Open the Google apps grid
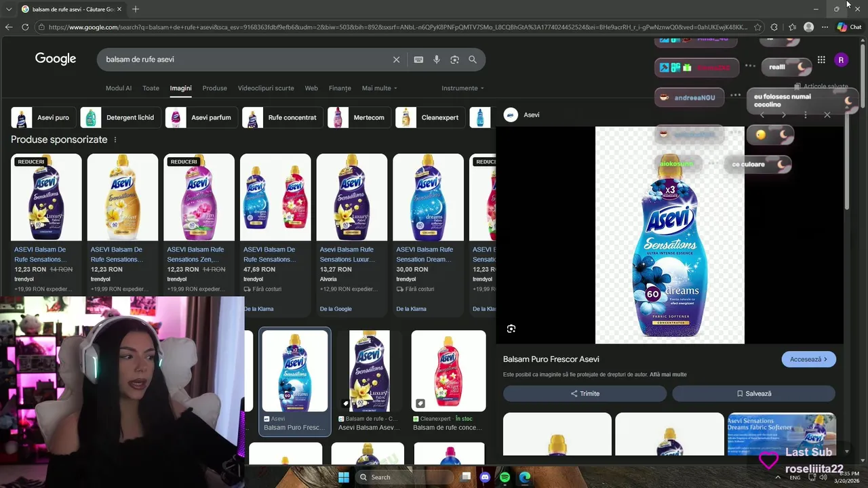This screenshot has height=488, width=868. tap(821, 60)
